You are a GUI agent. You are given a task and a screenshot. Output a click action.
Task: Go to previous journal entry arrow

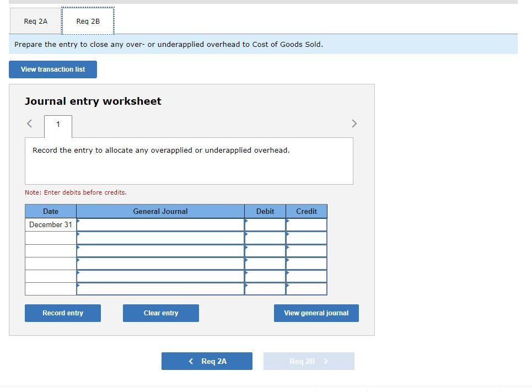[x=30, y=123]
